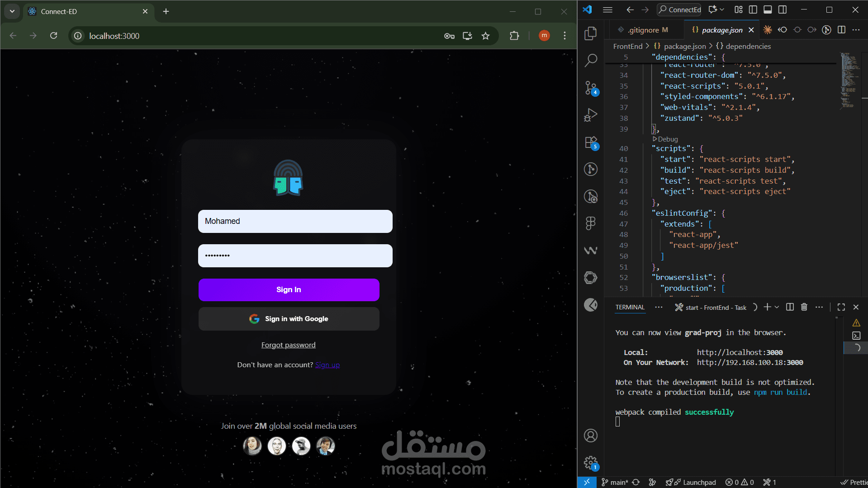868x488 pixels.
Task: Split the package.json editor to the right
Action: point(841,30)
